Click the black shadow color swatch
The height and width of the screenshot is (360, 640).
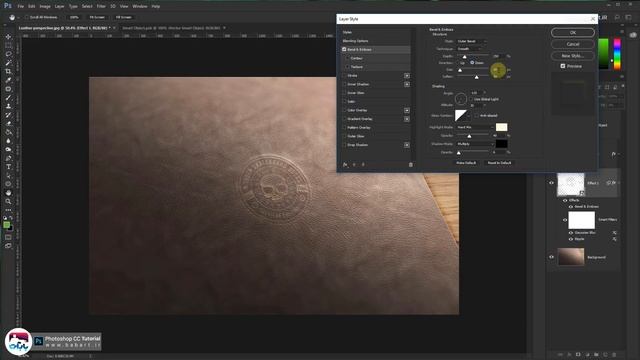(502, 144)
